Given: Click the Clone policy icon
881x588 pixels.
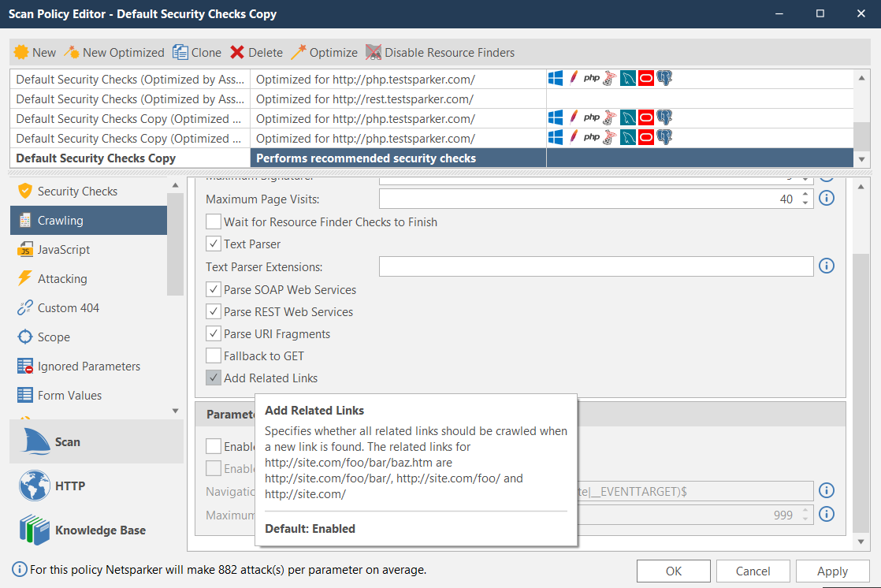Looking at the screenshot, I should pyautogui.click(x=180, y=53).
